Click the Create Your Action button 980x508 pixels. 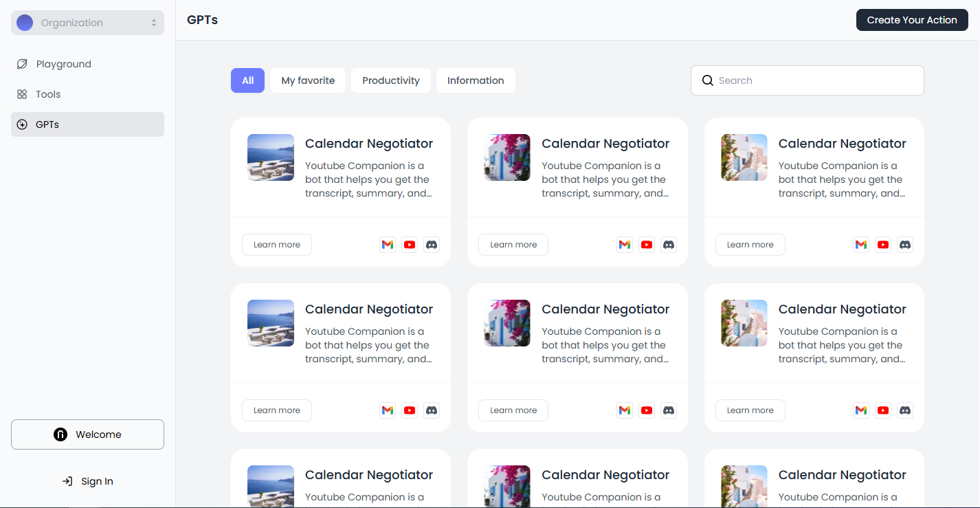coord(912,20)
